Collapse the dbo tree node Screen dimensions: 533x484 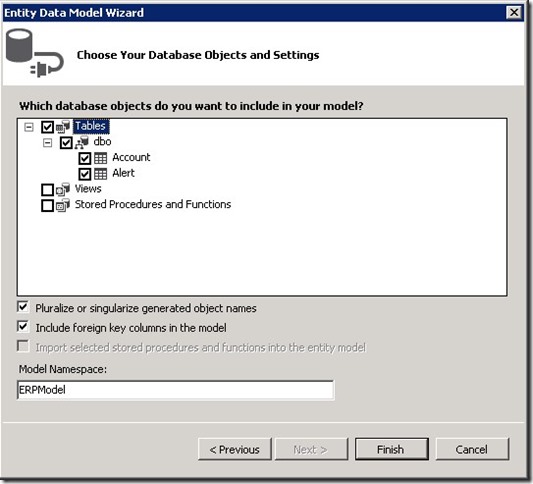(x=48, y=143)
